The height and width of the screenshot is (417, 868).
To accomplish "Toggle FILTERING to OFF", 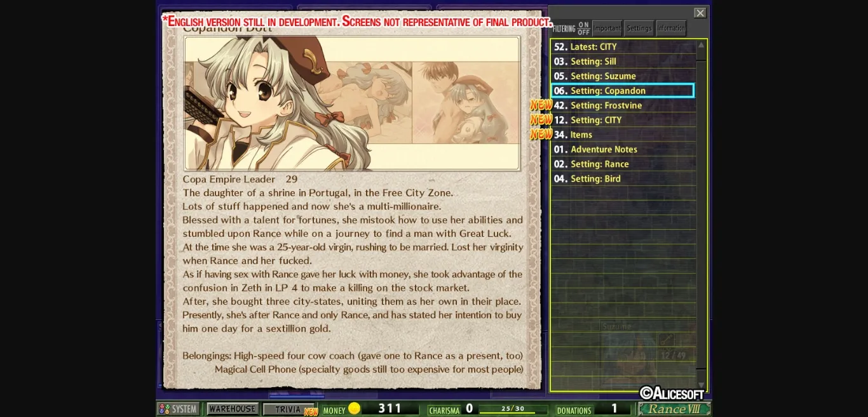I will point(583,30).
